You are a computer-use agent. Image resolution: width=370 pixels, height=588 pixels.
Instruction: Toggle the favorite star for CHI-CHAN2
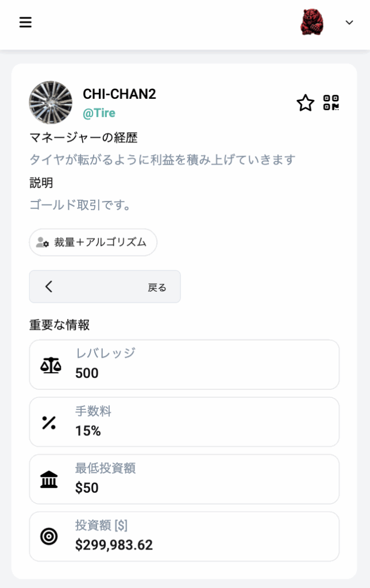(x=305, y=103)
